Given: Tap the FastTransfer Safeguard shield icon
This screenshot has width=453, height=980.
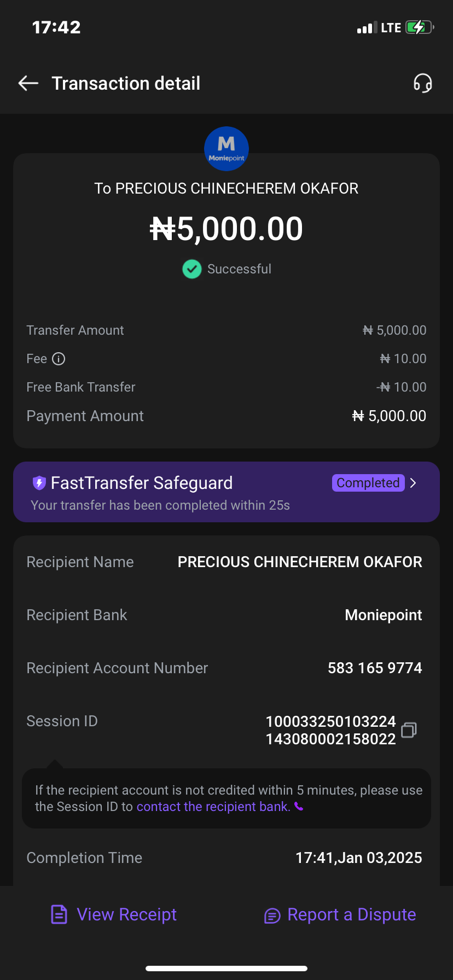Looking at the screenshot, I should tap(39, 483).
